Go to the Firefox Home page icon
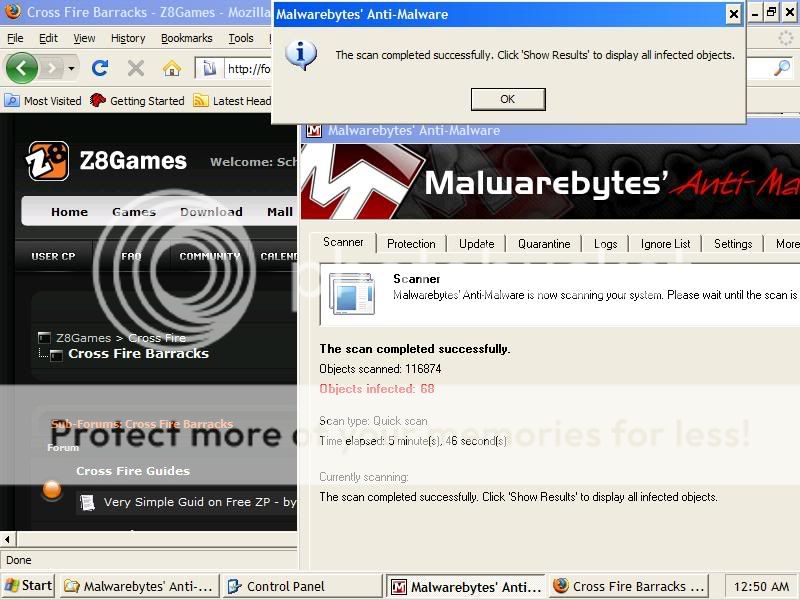The height and width of the screenshot is (600, 800). point(172,68)
